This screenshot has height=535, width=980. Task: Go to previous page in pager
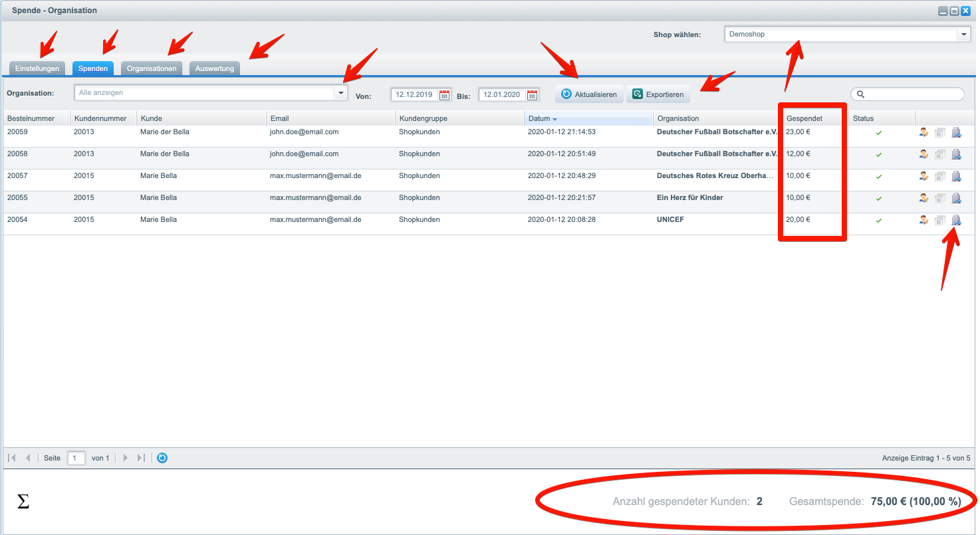[28, 458]
